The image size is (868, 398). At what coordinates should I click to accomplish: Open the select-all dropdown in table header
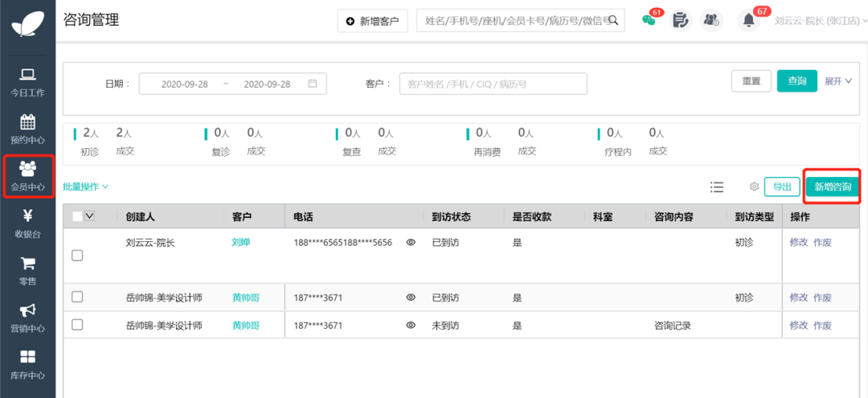tap(89, 216)
